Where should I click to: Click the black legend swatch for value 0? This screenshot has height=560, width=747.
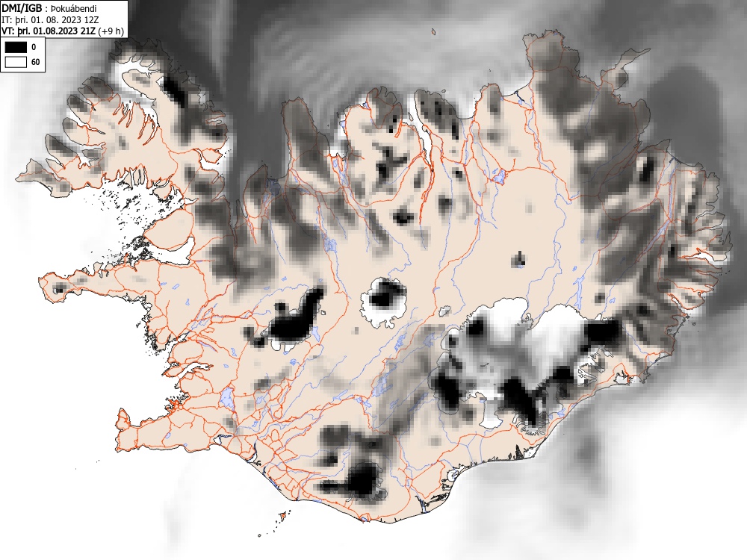(16, 47)
